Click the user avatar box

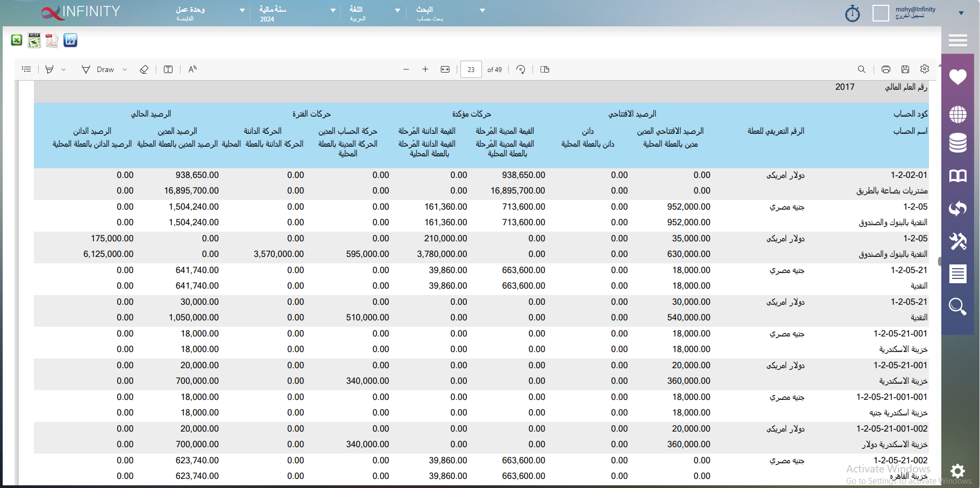881,13
